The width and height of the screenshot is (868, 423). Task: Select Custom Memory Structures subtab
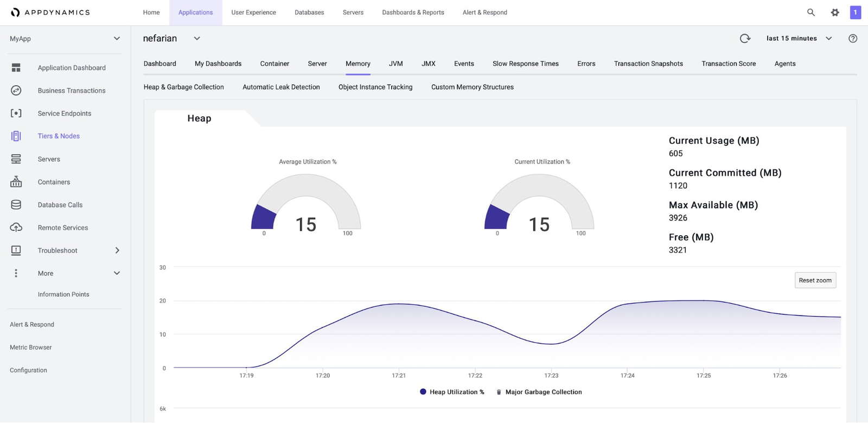point(473,87)
